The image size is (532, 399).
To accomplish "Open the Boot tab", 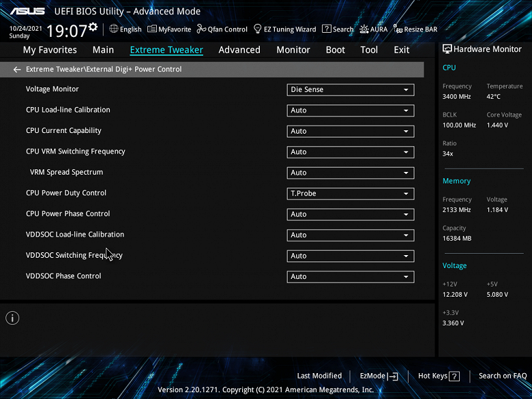I will [x=335, y=50].
